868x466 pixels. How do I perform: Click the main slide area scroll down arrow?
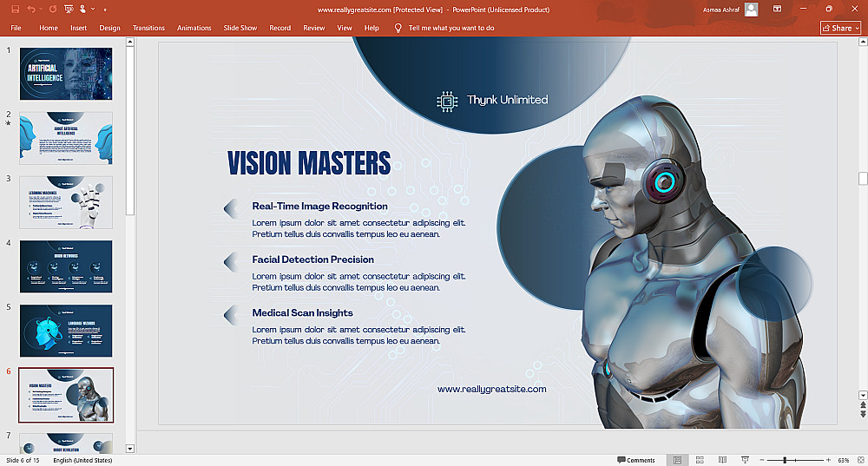(x=863, y=395)
